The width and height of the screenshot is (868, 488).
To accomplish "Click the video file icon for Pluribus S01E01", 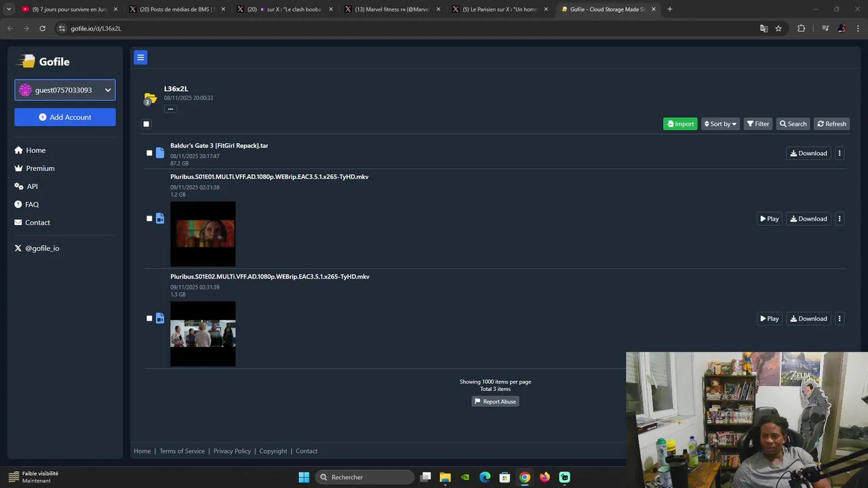I will pyautogui.click(x=160, y=218).
